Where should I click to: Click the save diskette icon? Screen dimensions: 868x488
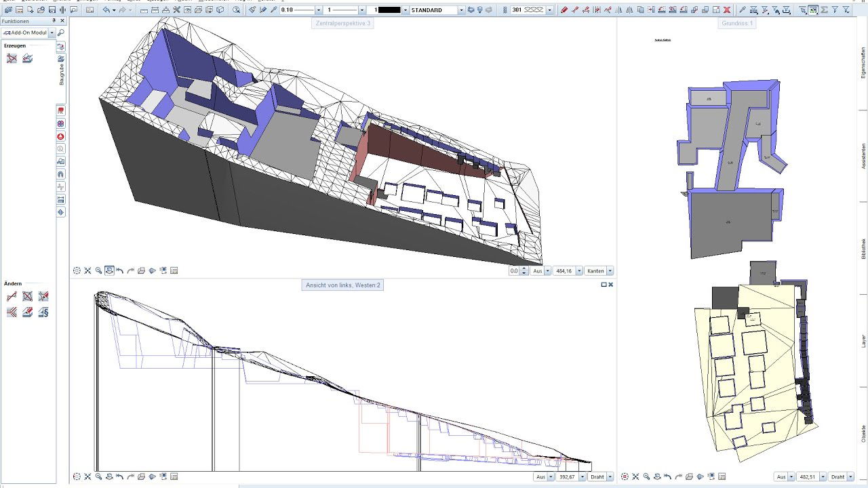(x=52, y=10)
